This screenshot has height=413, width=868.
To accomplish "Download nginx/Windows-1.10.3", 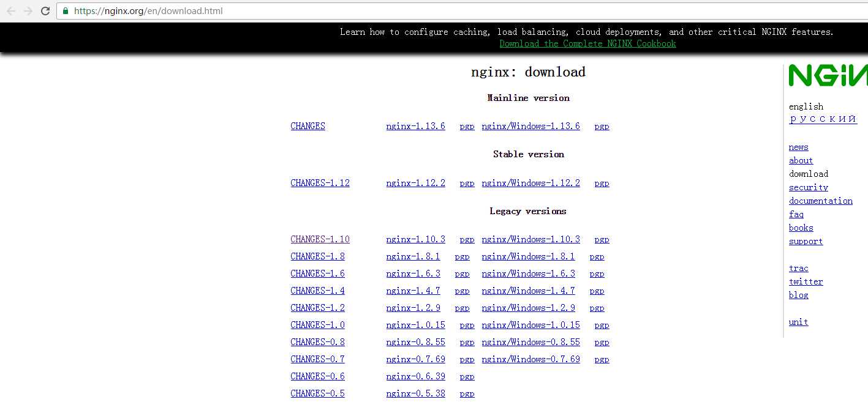I will pos(530,239).
